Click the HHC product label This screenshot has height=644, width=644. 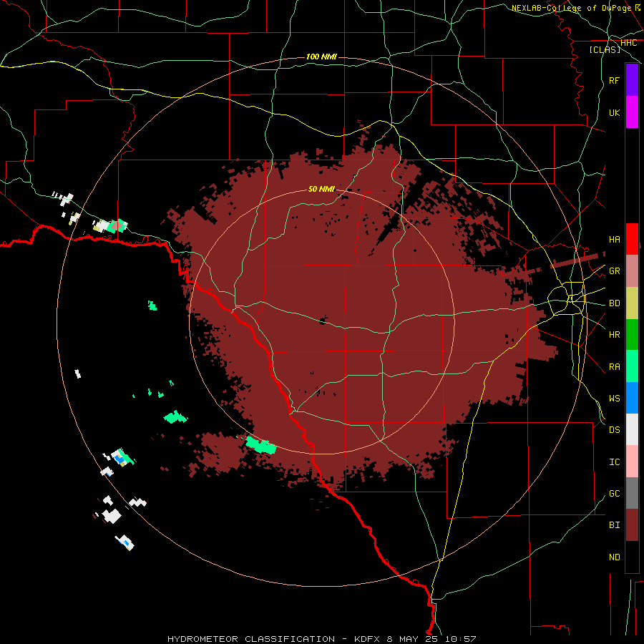click(628, 43)
